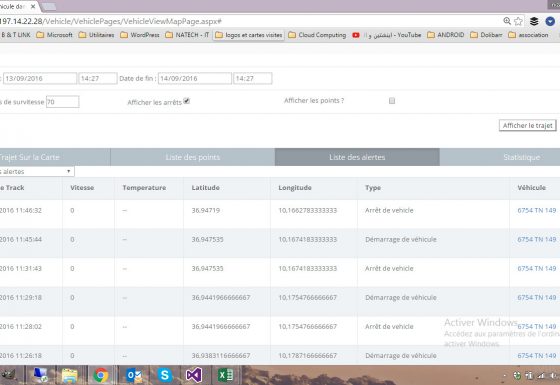Launch Skype from the taskbar
Image resolution: width=560 pixels, height=385 pixels.
tap(164, 375)
